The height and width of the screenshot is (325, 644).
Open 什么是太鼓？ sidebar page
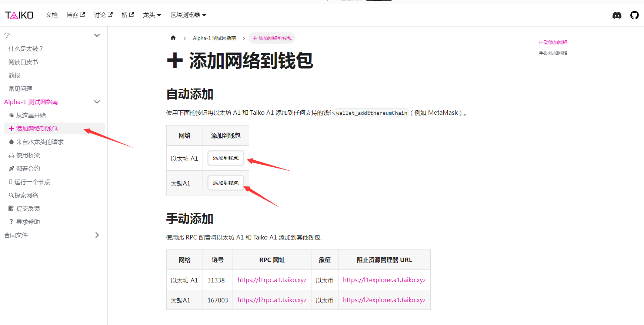pos(26,48)
